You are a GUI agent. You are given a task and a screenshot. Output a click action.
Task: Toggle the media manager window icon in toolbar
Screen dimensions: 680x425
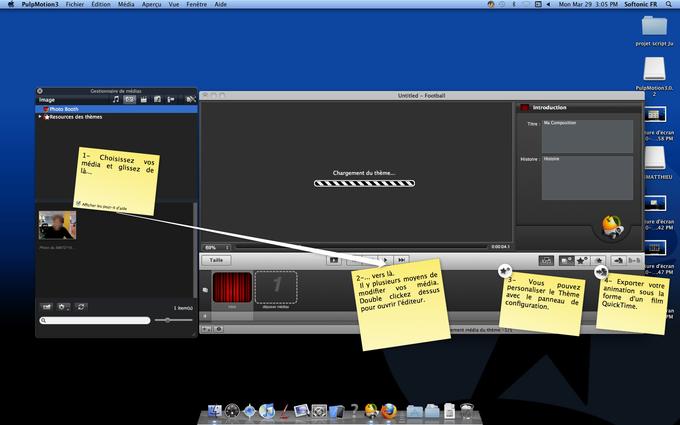[546, 260]
